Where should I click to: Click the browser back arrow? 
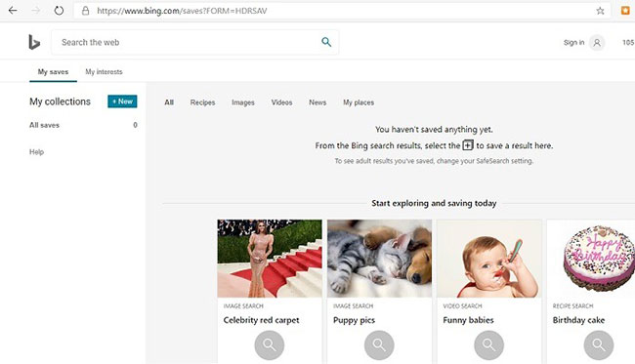point(13,11)
